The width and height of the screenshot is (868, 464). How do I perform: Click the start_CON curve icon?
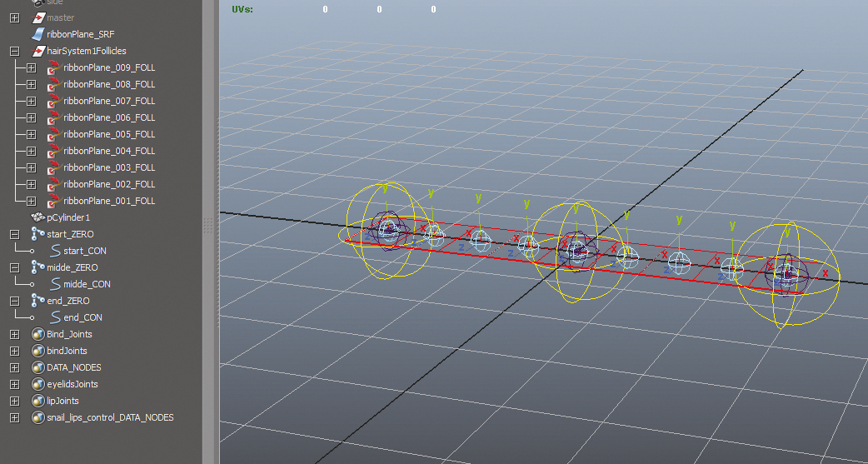[x=55, y=251]
